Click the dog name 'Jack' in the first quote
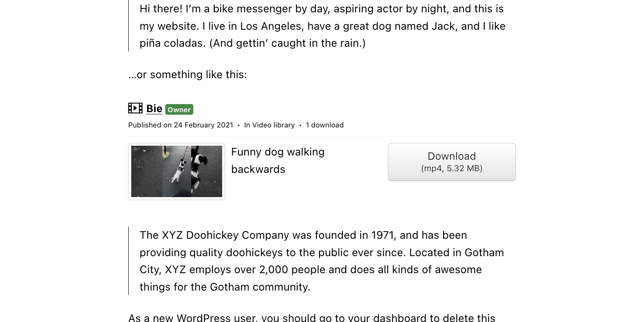The image size is (644, 322). coord(443,26)
